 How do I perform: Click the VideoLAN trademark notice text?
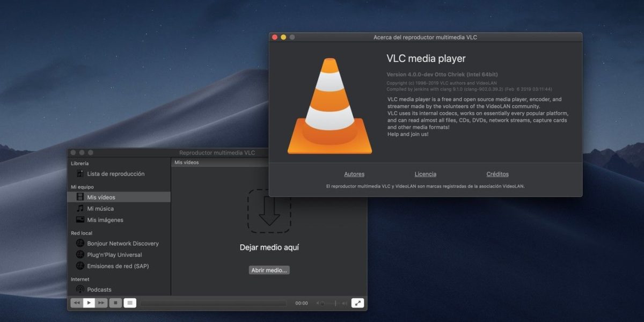426,186
